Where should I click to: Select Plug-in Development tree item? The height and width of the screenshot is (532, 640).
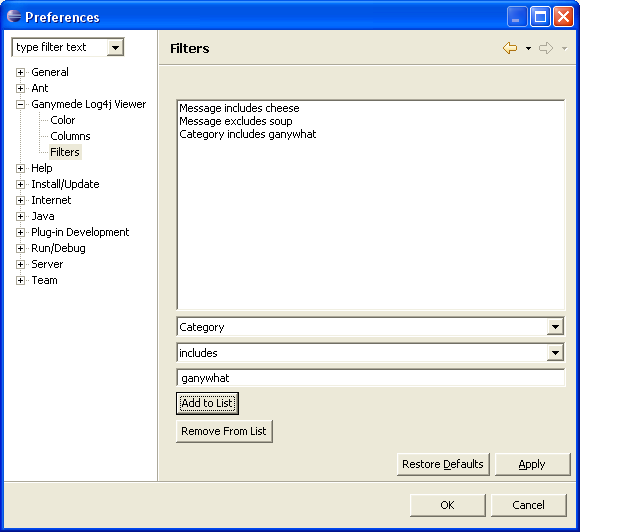coord(80,232)
